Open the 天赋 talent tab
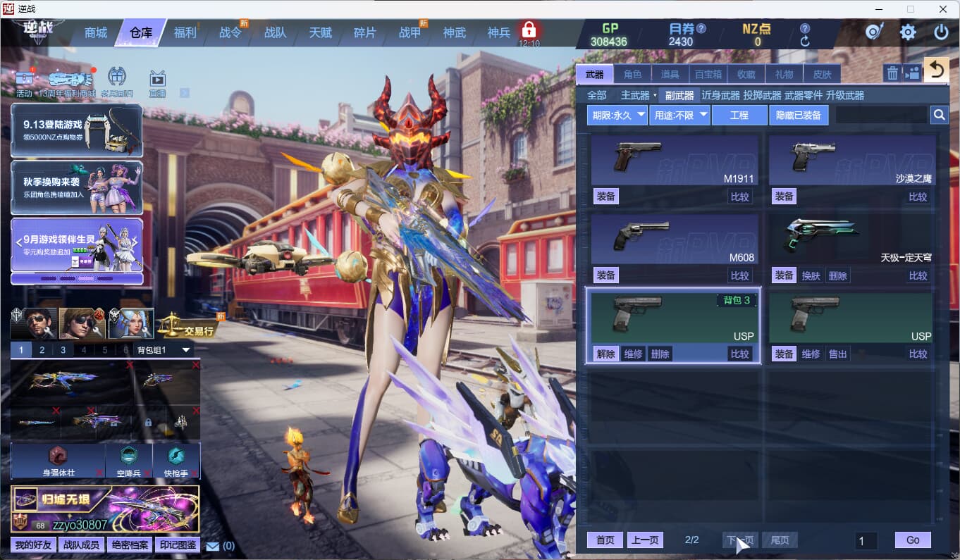The height and width of the screenshot is (560, 960). tap(320, 33)
